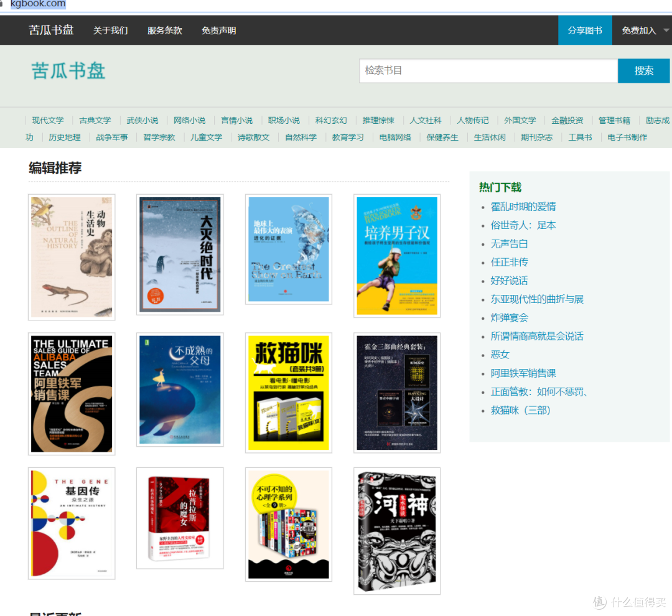Viewport: 672px width, 616px height.
Task: Browse the 科幻玄幻 category
Action: (x=331, y=121)
